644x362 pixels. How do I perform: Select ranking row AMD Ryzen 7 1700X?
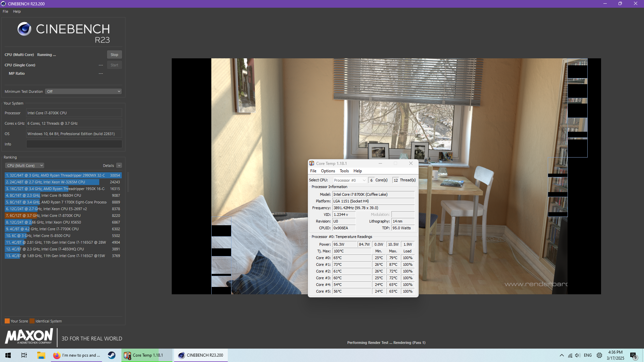[x=63, y=202]
